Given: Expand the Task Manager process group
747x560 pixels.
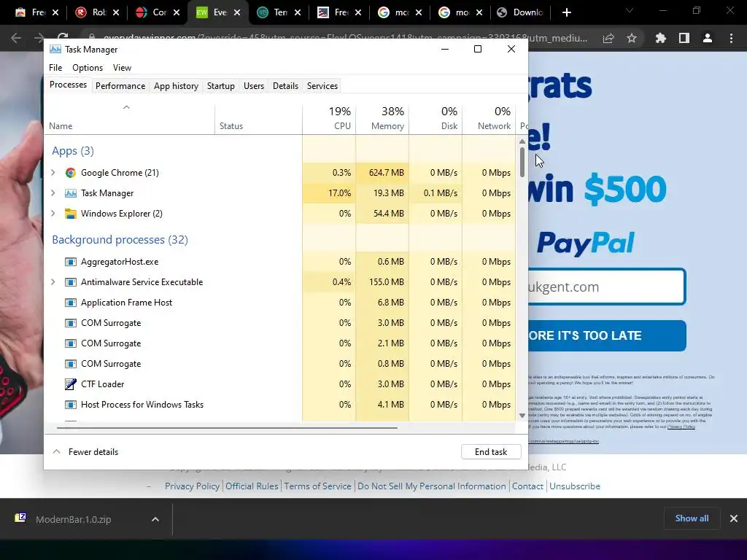Looking at the screenshot, I should (53, 193).
